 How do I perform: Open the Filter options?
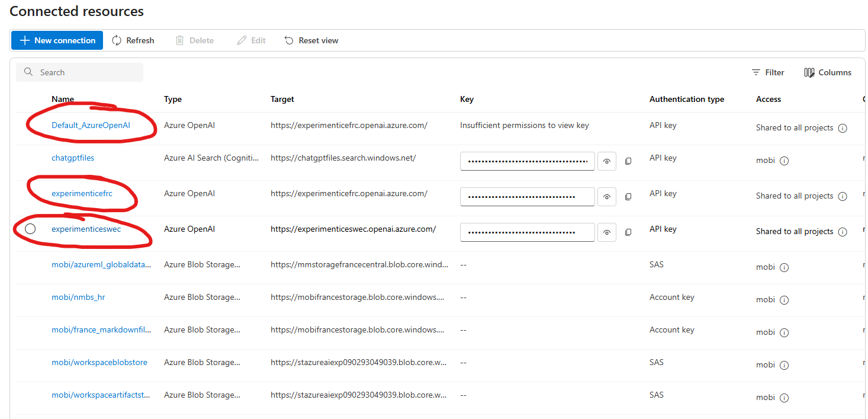pyautogui.click(x=768, y=72)
